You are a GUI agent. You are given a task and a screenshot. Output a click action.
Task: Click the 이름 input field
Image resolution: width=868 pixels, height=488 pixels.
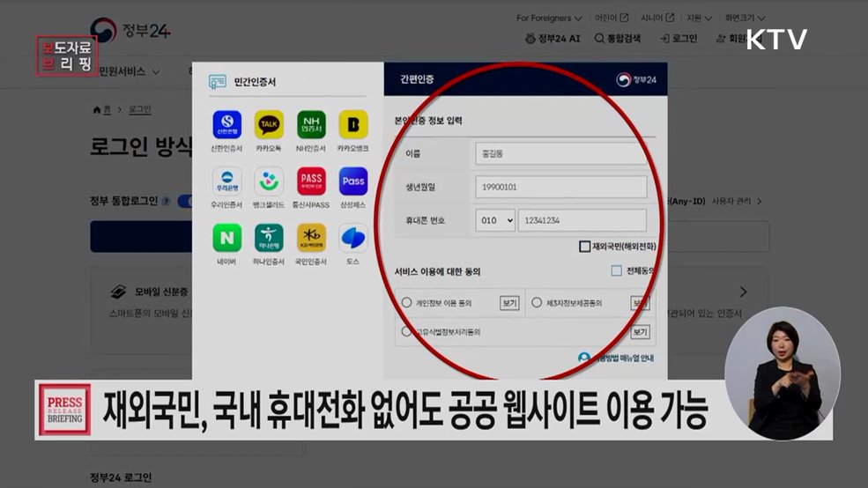coord(560,153)
